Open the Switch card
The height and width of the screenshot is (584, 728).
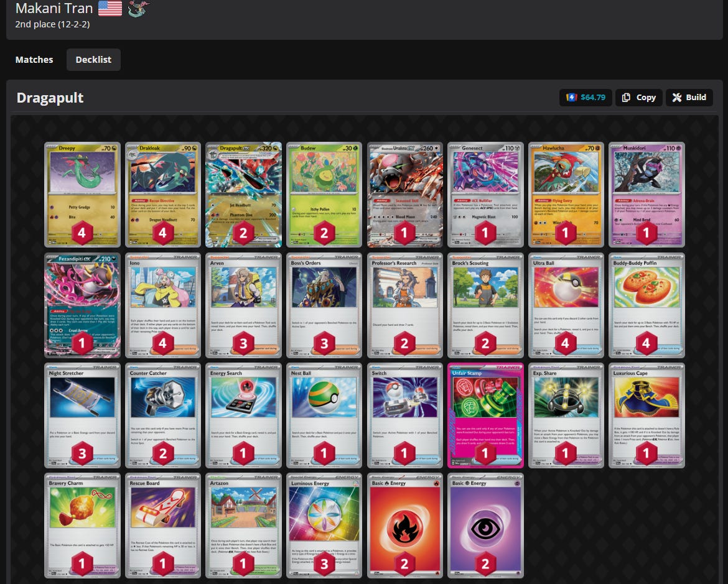pos(405,415)
